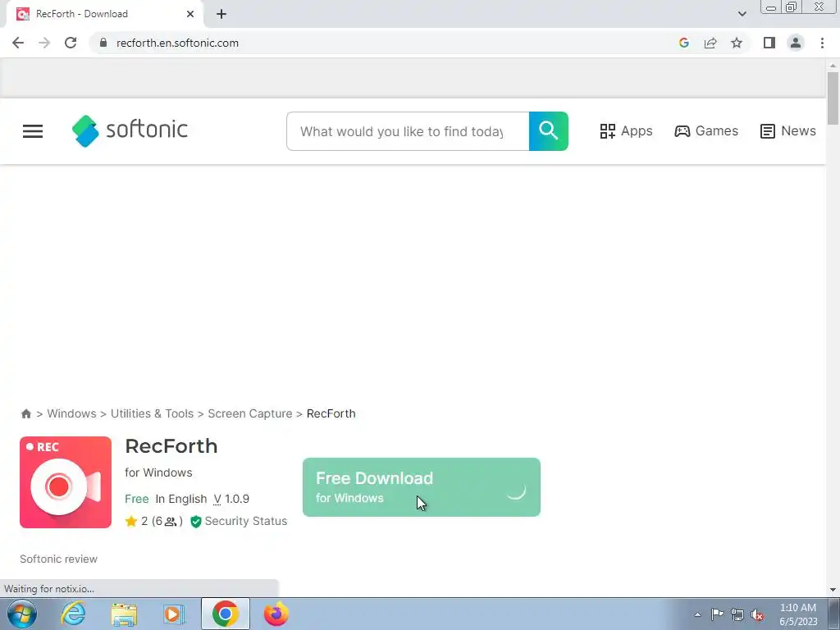This screenshot has width=840, height=630.
Task: Click the network tray icon
Action: 737,614
